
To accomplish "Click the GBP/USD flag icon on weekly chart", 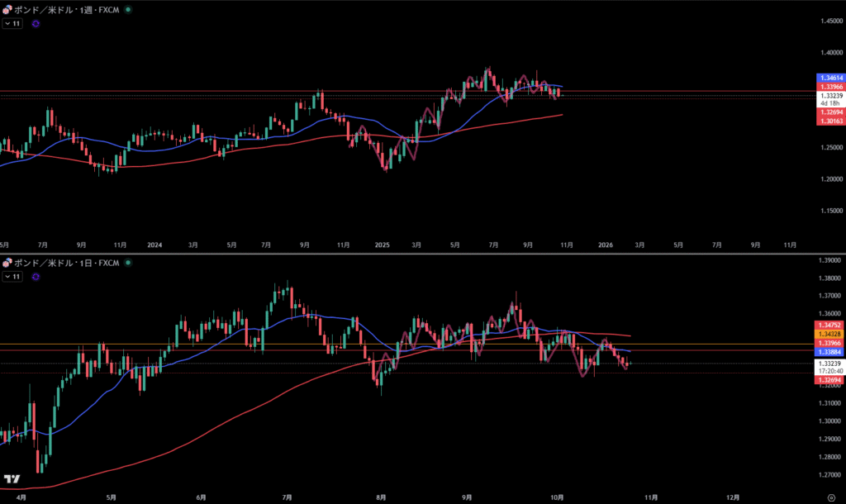I will (x=7, y=11).
